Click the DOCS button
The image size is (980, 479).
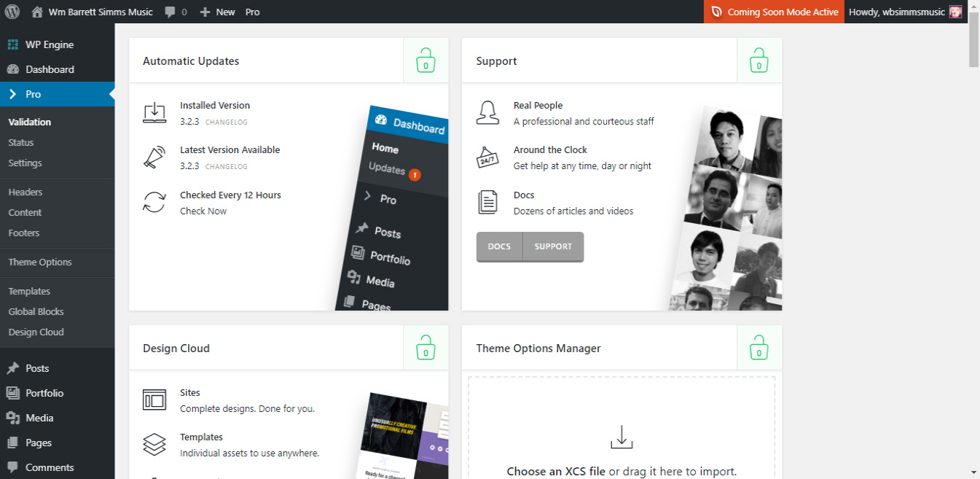(x=499, y=246)
